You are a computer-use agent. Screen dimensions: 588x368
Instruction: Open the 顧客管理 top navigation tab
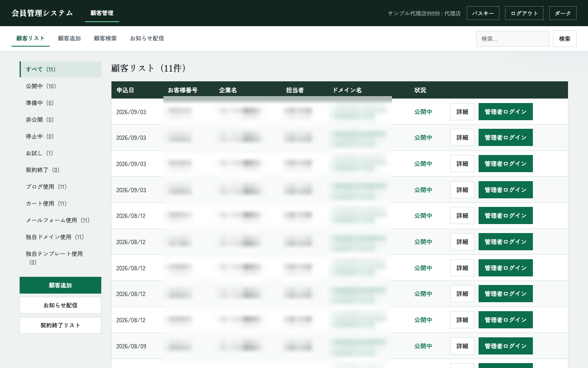(102, 13)
